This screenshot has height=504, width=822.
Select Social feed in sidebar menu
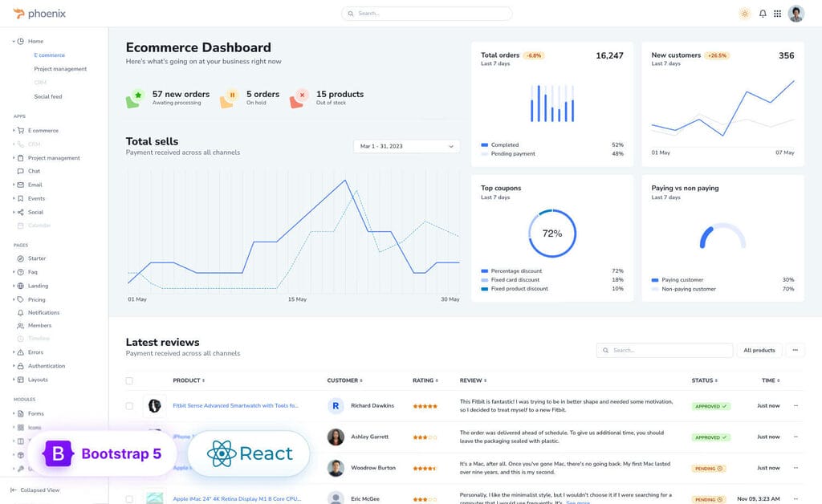[x=48, y=96]
